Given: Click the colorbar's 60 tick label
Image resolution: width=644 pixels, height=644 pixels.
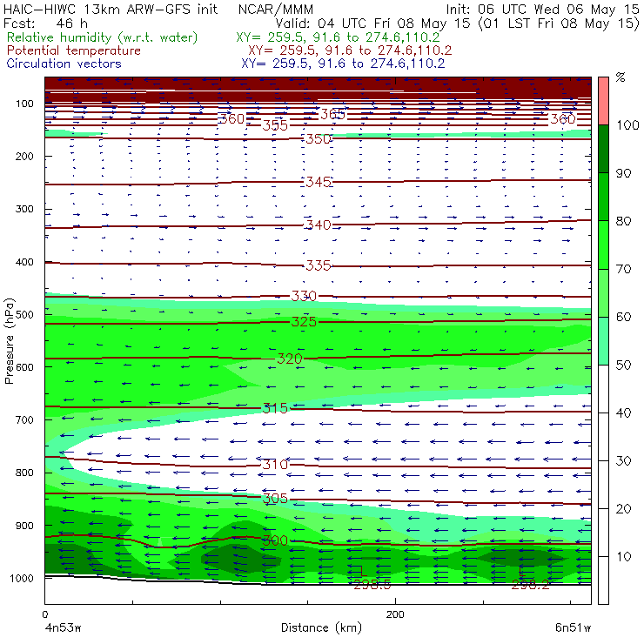Looking at the screenshot, I should click(x=623, y=317).
